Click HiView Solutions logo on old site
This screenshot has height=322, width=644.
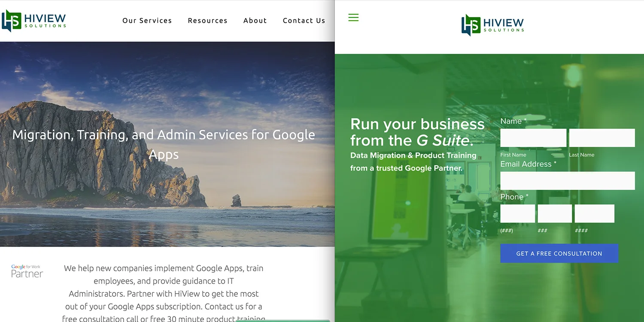34,21
